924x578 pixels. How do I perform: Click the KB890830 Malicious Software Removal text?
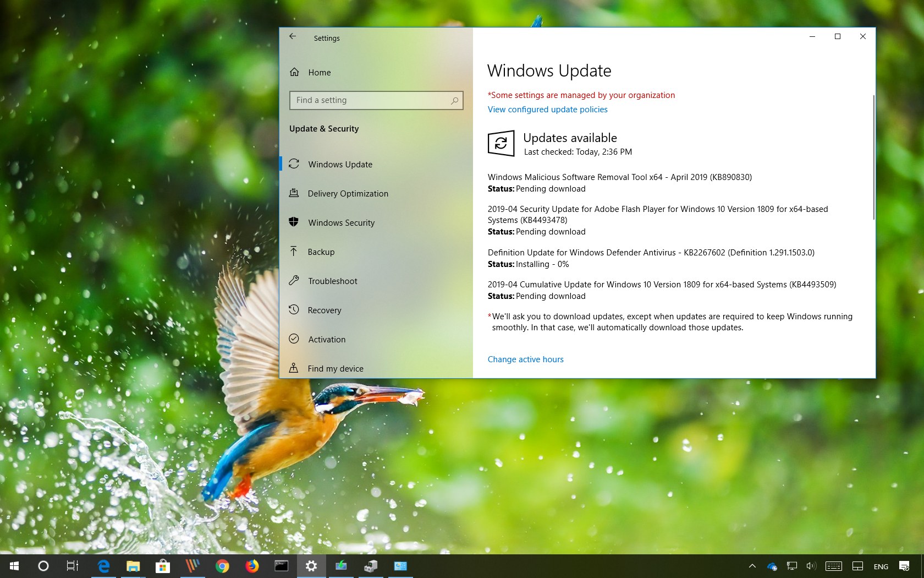[619, 177]
